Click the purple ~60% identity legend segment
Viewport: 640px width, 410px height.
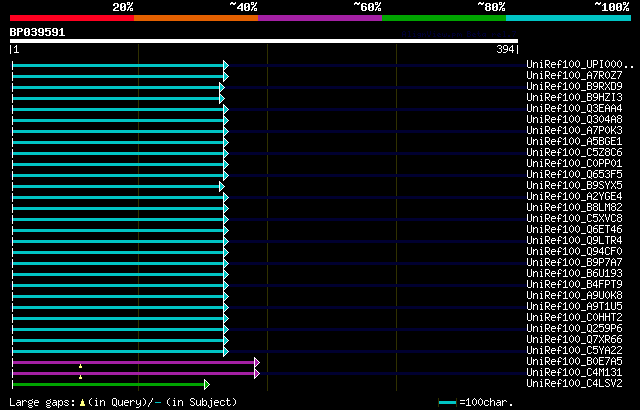pyautogui.click(x=320, y=18)
